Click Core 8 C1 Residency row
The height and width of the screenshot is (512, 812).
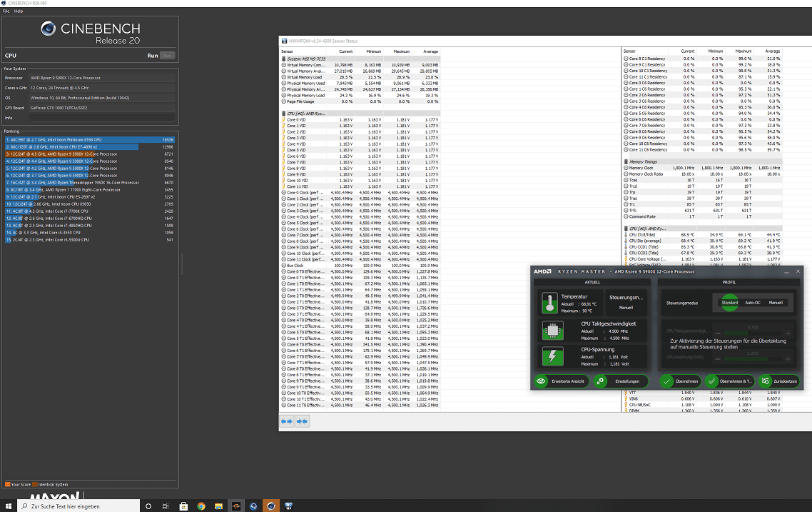tap(702, 59)
